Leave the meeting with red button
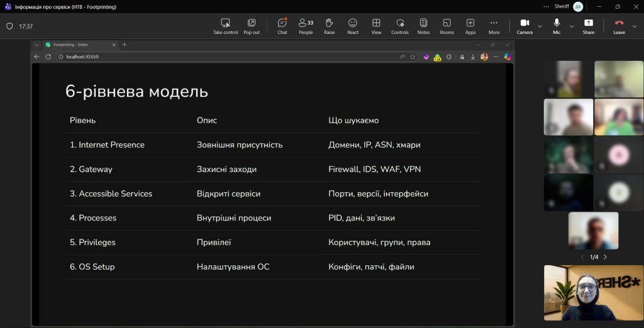 click(619, 26)
